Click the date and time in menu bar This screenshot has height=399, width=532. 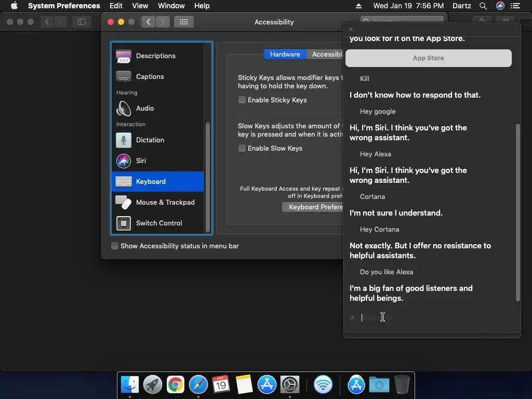[x=408, y=6]
